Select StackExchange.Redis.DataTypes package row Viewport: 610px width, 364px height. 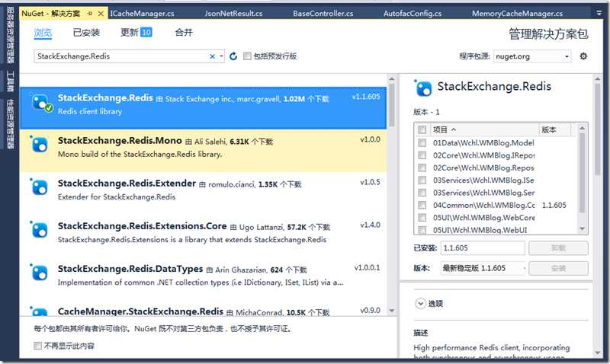point(203,279)
